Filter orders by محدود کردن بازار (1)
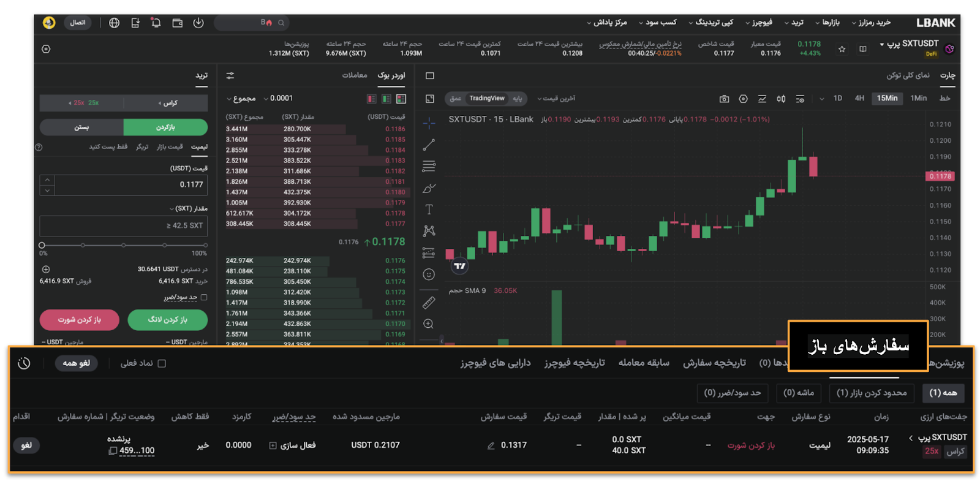This screenshot has height=481, width=980. pos(872,393)
